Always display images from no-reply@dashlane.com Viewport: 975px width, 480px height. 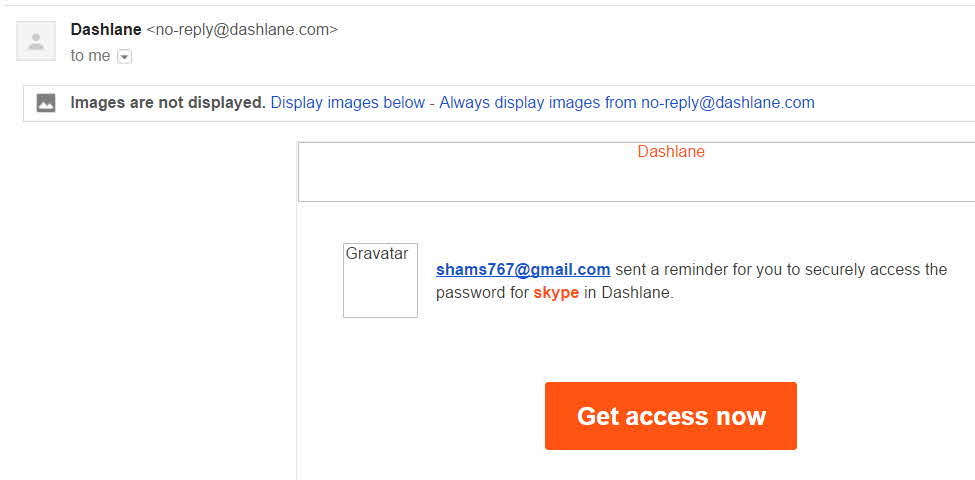click(x=627, y=102)
